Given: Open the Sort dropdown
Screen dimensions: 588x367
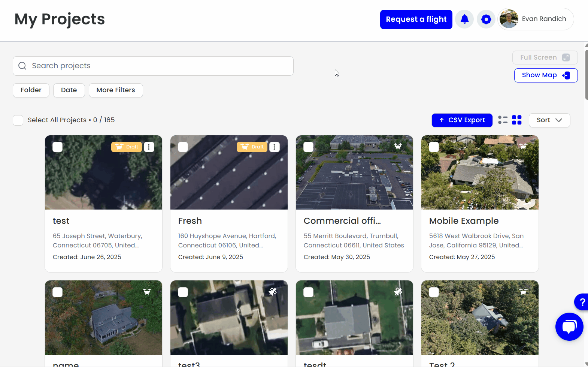Looking at the screenshot, I should click(549, 120).
